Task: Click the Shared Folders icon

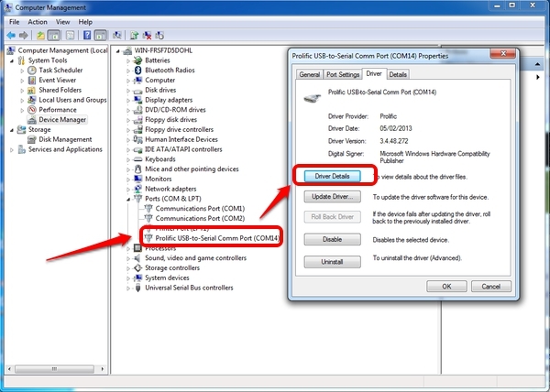Action: (32, 90)
